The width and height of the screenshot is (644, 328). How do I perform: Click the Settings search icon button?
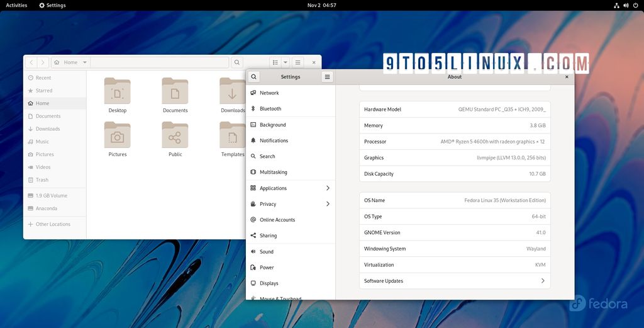(x=254, y=77)
